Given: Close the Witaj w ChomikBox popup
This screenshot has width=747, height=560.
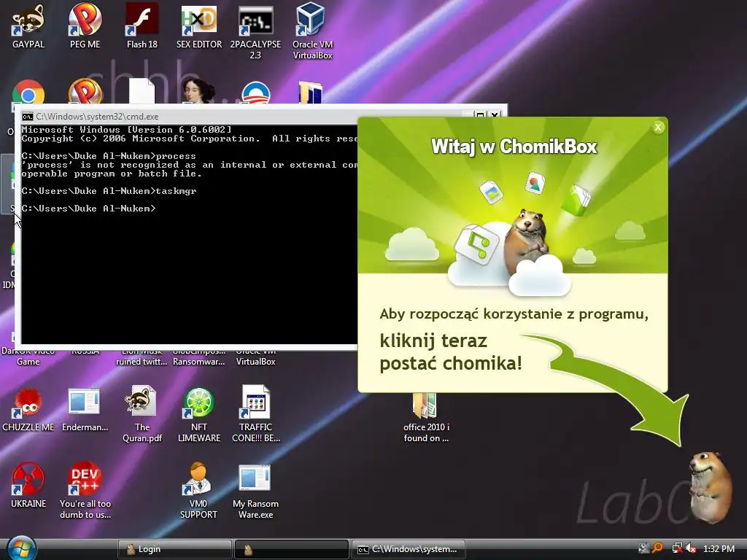Looking at the screenshot, I should [x=658, y=127].
